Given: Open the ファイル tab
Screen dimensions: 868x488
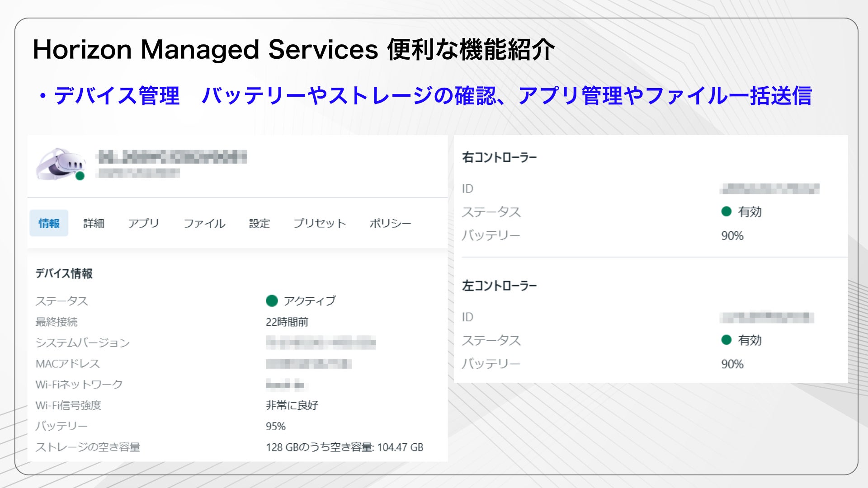Looking at the screenshot, I should [x=204, y=223].
